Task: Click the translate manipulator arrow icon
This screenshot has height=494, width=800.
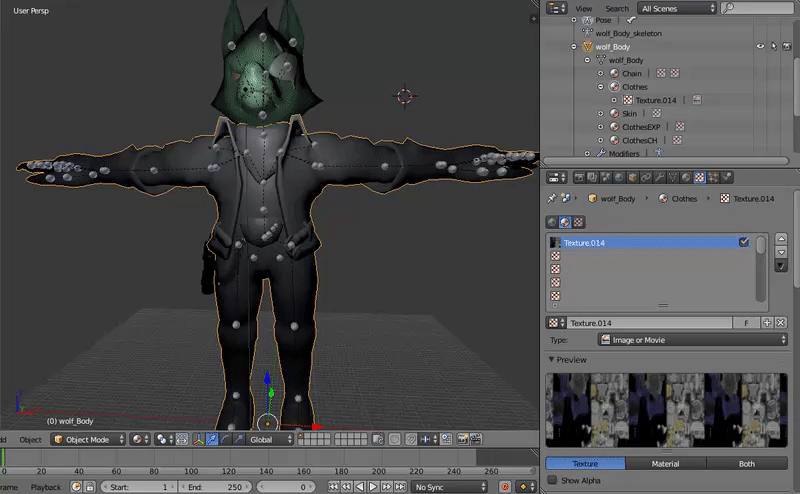Action: 212,439
